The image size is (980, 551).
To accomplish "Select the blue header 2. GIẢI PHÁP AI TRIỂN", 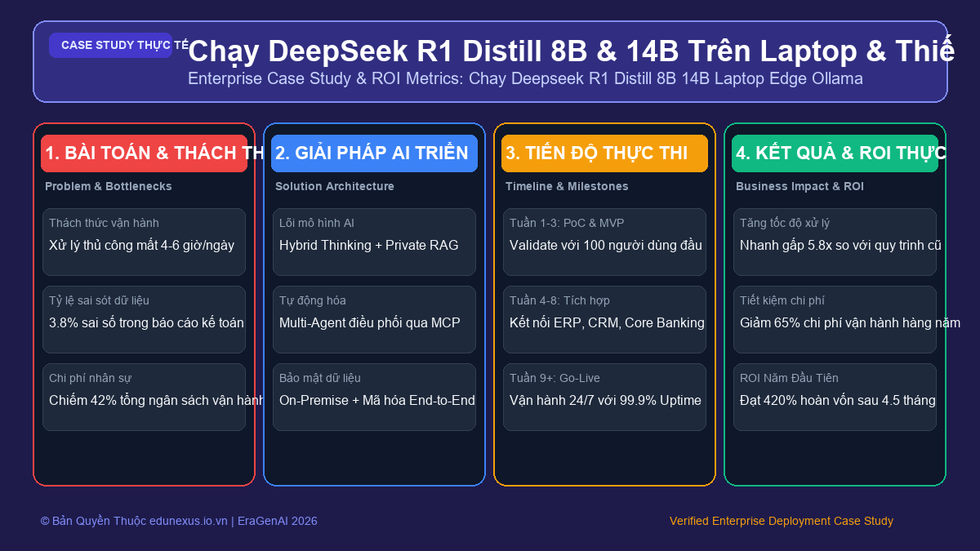I will coord(374,153).
